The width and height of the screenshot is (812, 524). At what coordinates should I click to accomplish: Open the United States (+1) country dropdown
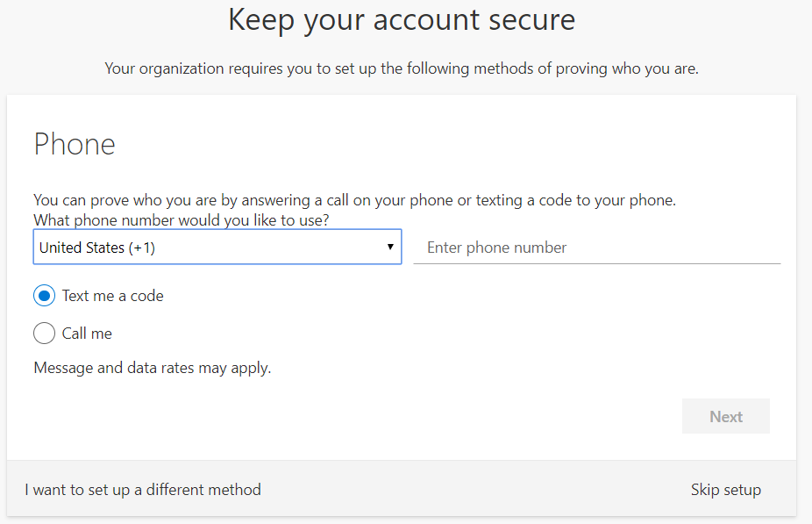point(217,248)
